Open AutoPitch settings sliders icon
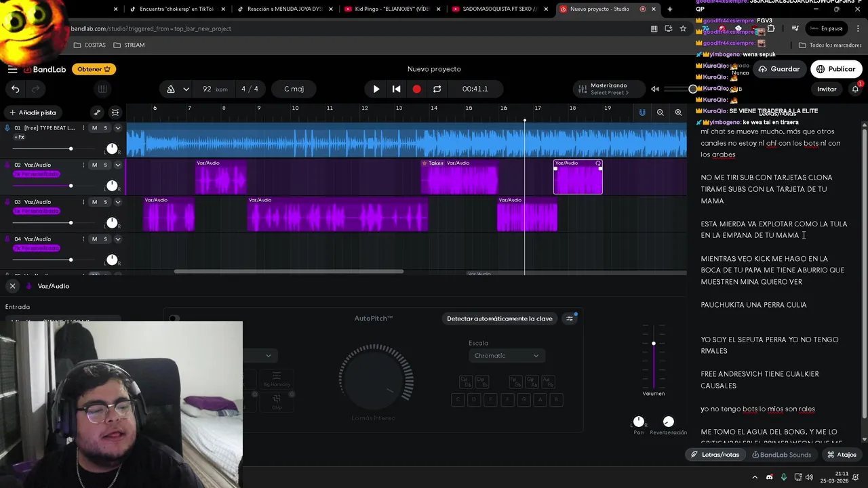The width and height of the screenshot is (868, 488). coord(570,319)
